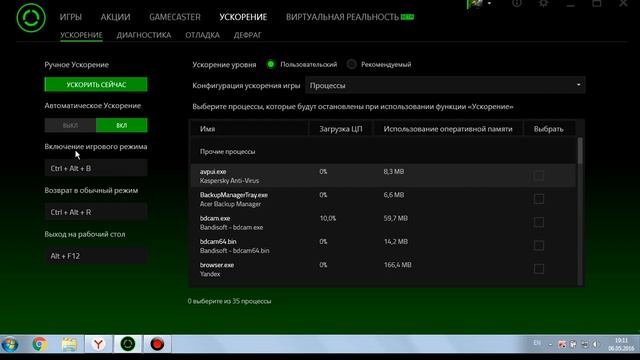This screenshot has width=640, height=360.
Task: Go to the ДЕФРАГ sub-tab
Action: click(x=247, y=35)
